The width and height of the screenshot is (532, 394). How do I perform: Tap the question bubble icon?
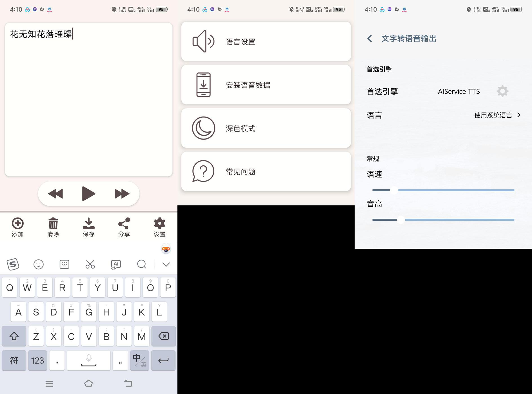[x=203, y=171]
